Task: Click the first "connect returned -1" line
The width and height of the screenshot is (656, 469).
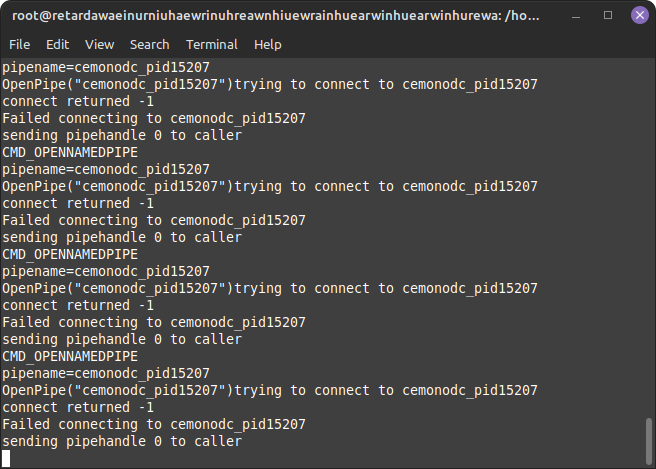Action: pos(78,101)
